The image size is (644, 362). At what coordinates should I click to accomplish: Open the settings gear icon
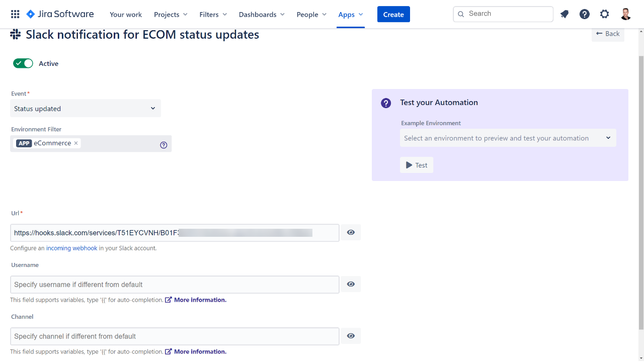click(x=604, y=14)
